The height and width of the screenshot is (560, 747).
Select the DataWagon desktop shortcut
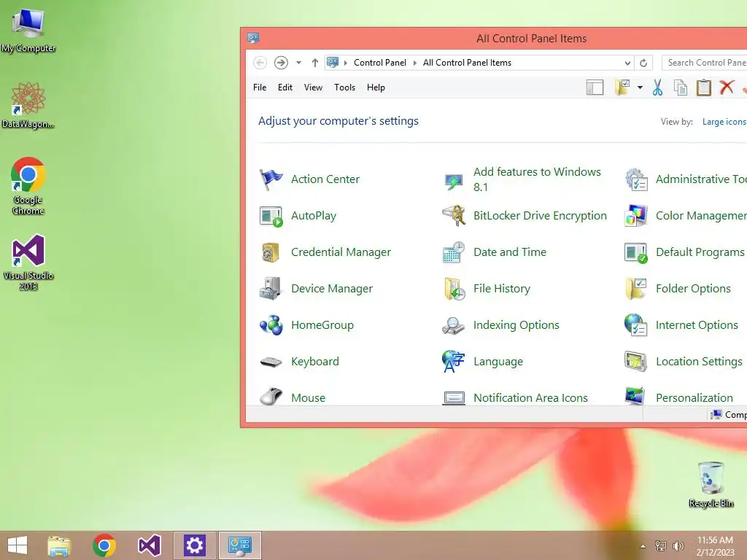(x=28, y=105)
